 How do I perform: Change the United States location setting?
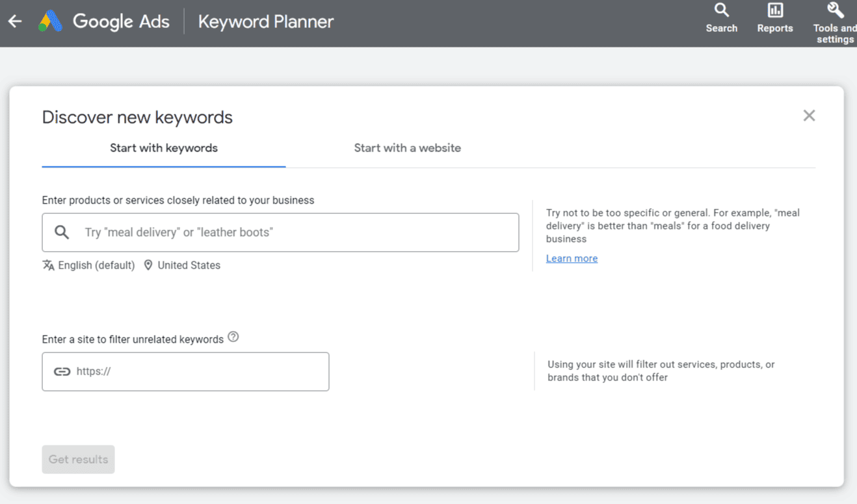(x=189, y=265)
